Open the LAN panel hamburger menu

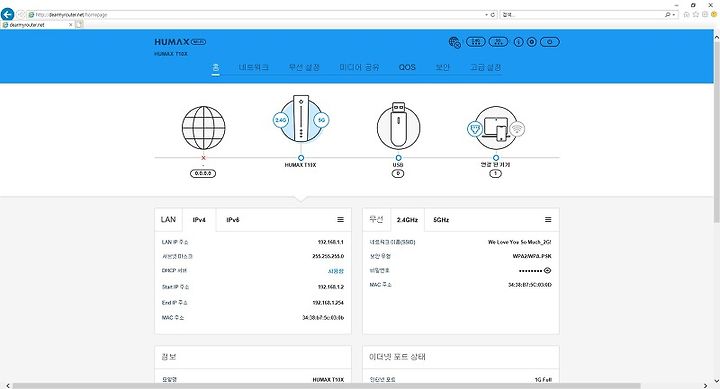[x=340, y=220]
